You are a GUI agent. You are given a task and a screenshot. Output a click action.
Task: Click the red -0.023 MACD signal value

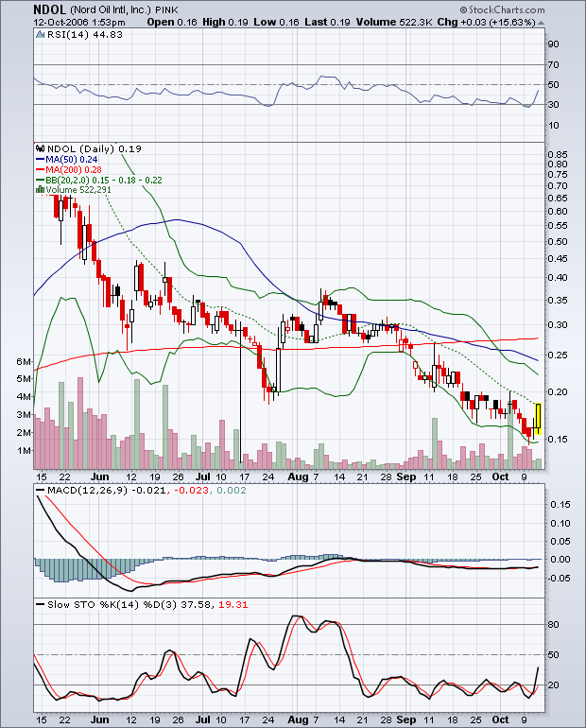(191, 491)
